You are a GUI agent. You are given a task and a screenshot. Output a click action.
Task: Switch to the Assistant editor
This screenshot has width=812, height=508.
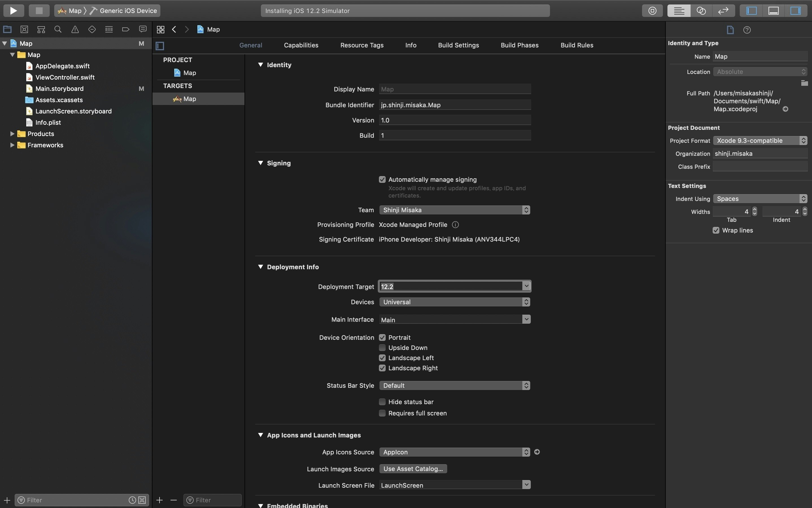click(701, 10)
